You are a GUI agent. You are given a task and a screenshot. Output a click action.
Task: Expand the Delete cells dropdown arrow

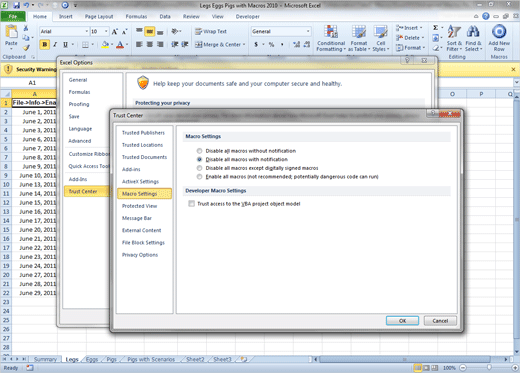(423, 38)
